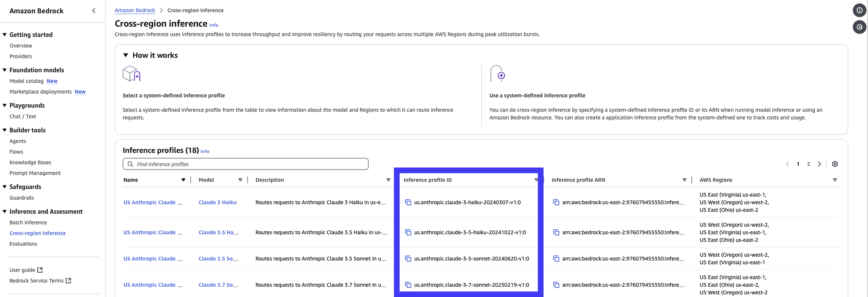Copy the claude-3-5-sonnet inference profile ID
868x297 pixels.
[408, 259]
